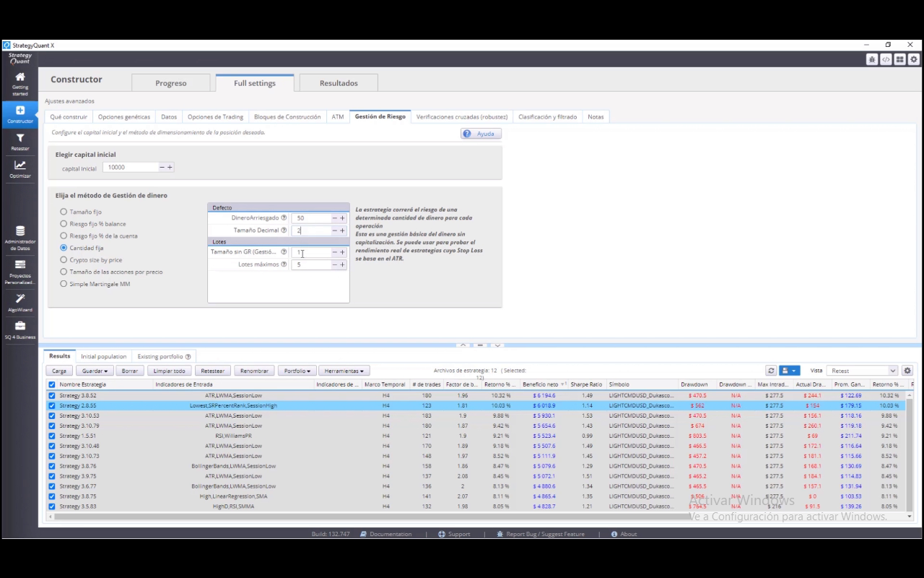Click the grid layout icon in the top bar
Screen dimensions: 924x578
point(900,59)
